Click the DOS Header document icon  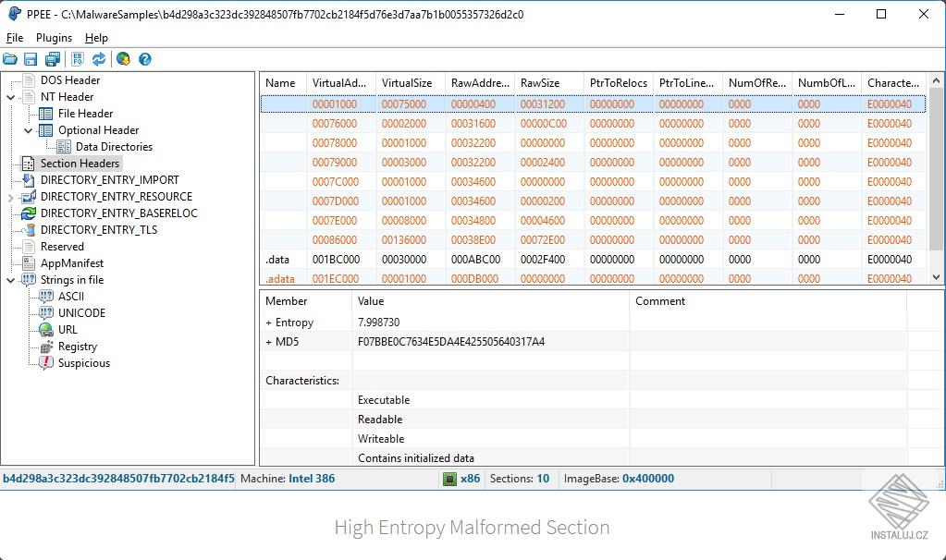[x=29, y=80]
